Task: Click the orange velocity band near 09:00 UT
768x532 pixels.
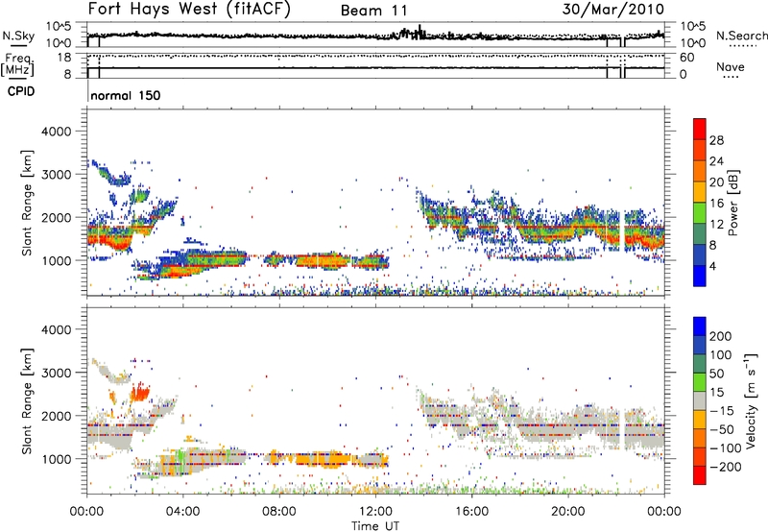Action: [324, 460]
